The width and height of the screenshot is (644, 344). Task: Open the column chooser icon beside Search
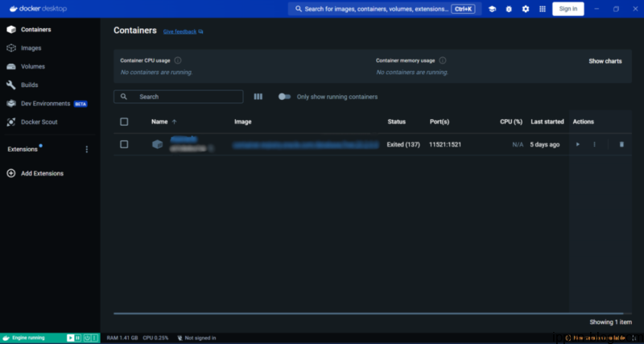[x=258, y=97]
